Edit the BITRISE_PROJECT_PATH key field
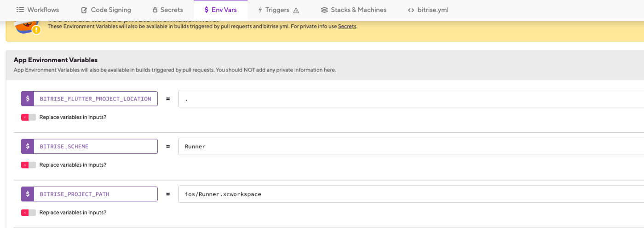 [x=96, y=194]
